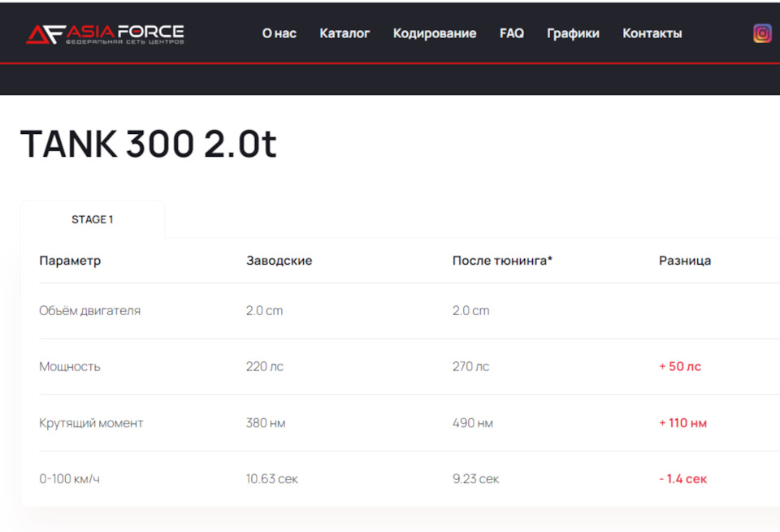Click the + 50 лс difference
This screenshot has width=780, height=532.
680,366
